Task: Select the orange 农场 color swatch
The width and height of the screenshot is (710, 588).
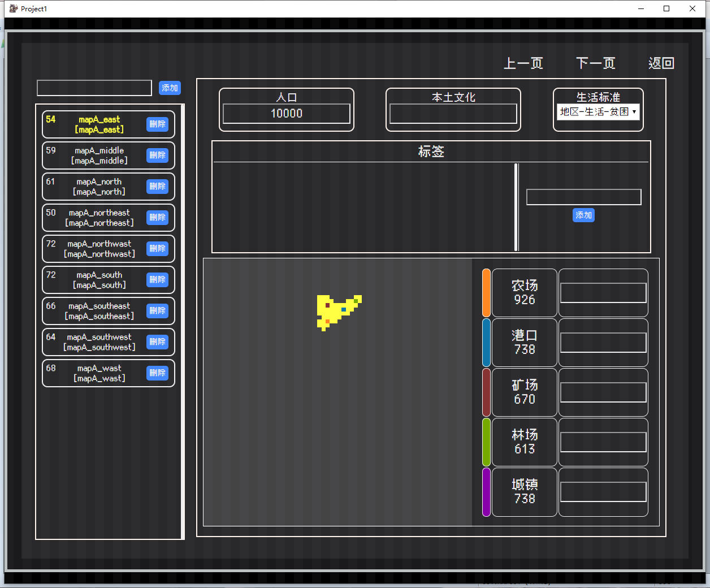Action: click(486, 293)
